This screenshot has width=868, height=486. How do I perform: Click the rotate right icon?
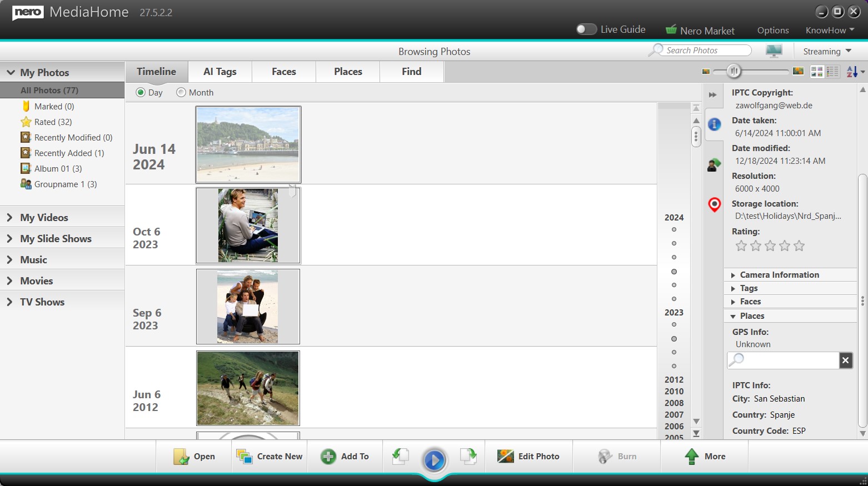pos(468,457)
